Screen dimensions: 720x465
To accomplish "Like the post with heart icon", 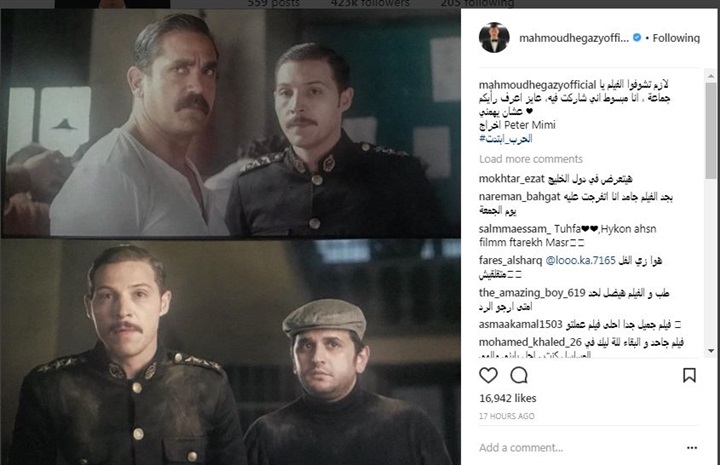I will (x=488, y=375).
